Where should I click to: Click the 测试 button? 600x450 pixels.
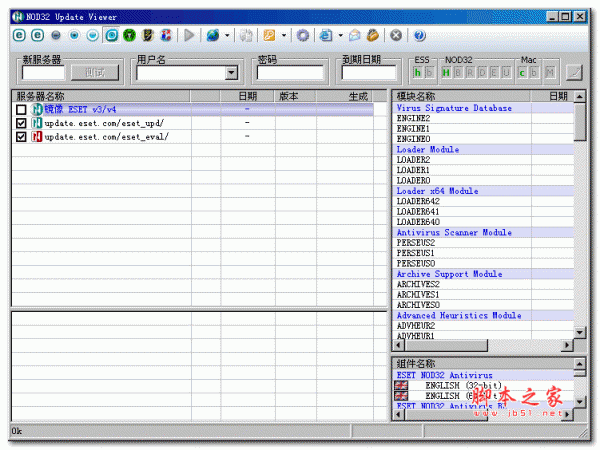[95, 72]
